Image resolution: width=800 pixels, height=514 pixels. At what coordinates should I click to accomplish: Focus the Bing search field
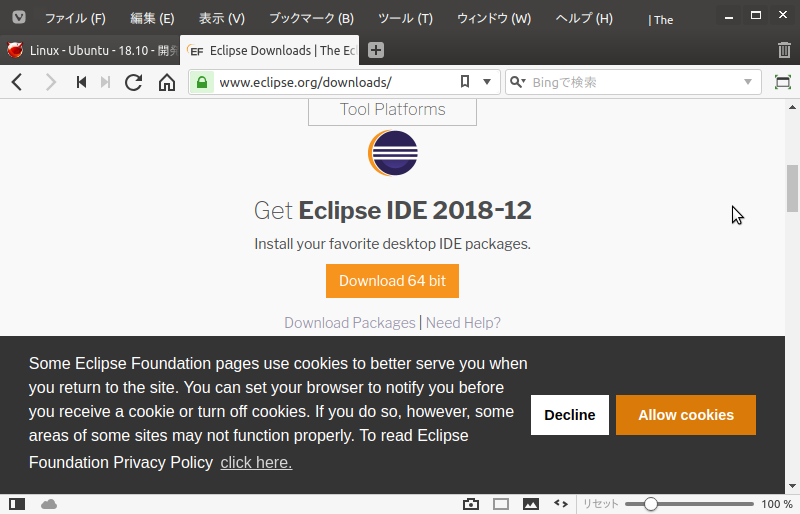pyautogui.click(x=633, y=82)
